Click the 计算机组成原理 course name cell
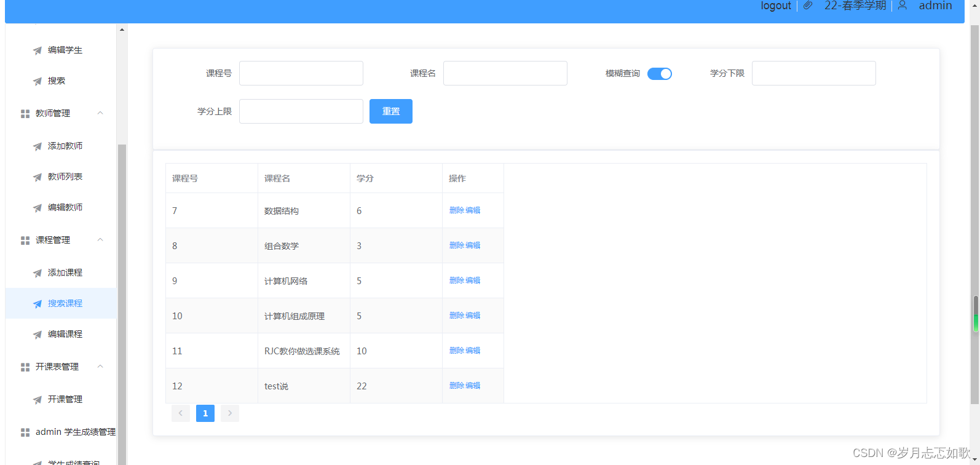980x465 pixels. click(x=304, y=316)
